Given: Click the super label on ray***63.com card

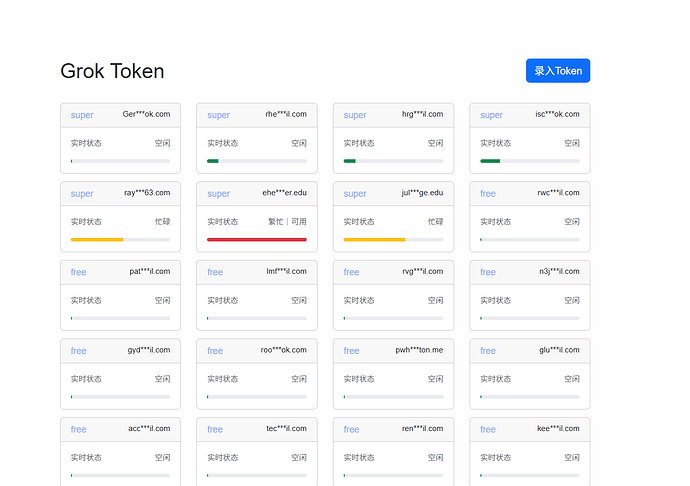Looking at the screenshot, I should click(82, 194).
